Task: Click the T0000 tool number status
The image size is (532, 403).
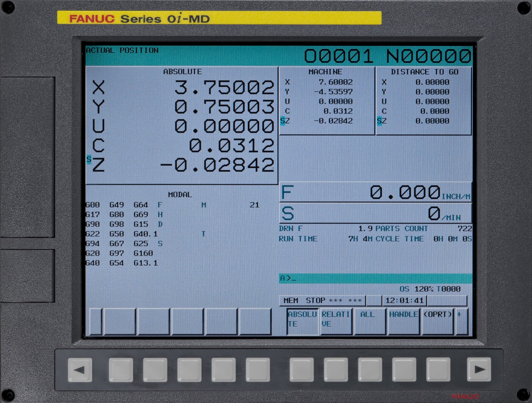Action: (x=449, y=289)
